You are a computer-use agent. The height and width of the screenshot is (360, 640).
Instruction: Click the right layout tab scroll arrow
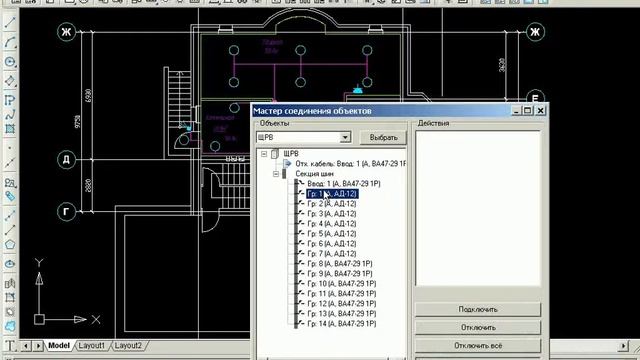click(38, 346)
